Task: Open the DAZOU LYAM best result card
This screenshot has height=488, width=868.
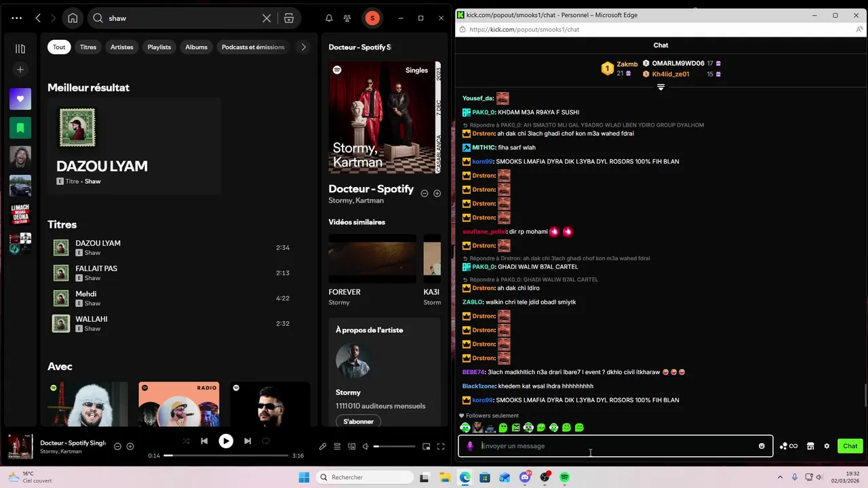Action: 134,146
